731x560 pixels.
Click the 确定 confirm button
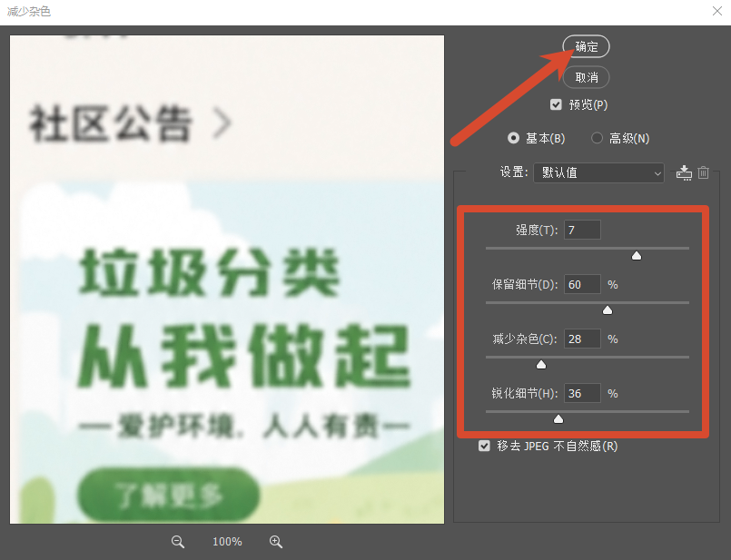[x=586, y=46]
